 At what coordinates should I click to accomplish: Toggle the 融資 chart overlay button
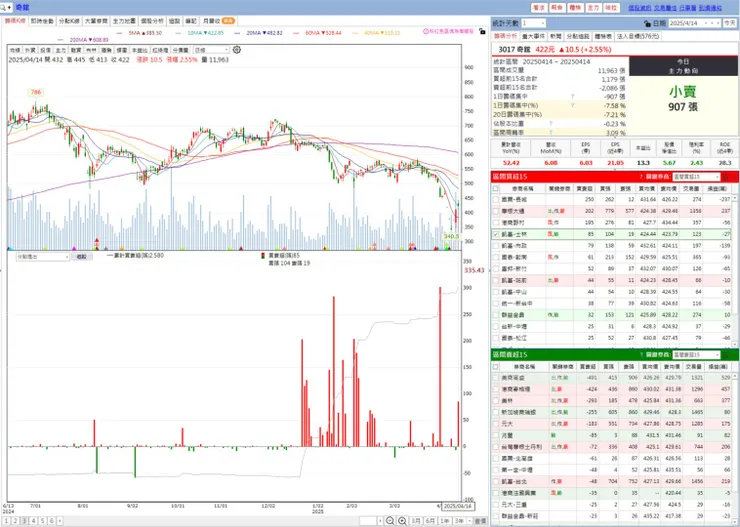tap(76, 50)
